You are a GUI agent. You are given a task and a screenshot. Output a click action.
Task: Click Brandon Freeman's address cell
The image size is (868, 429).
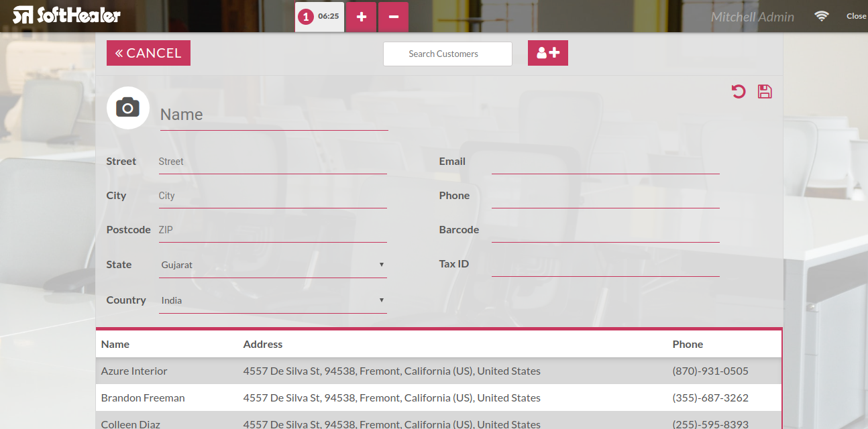[x=392, y=397]
